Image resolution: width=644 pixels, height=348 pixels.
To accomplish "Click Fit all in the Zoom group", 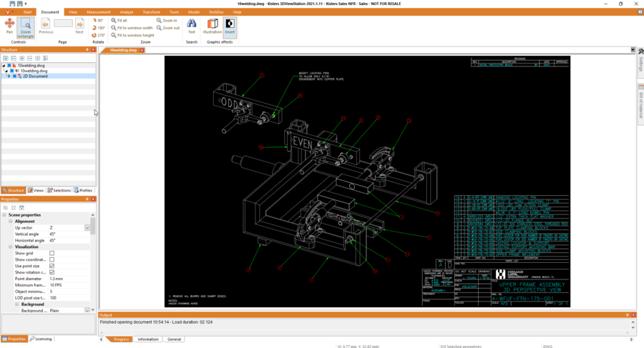I will click(119, 20).
